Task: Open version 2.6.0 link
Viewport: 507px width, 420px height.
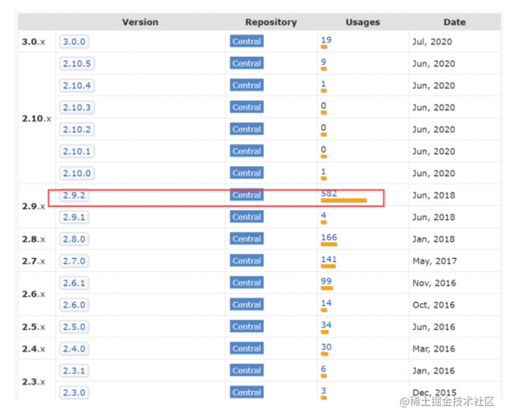Action: 74,305
